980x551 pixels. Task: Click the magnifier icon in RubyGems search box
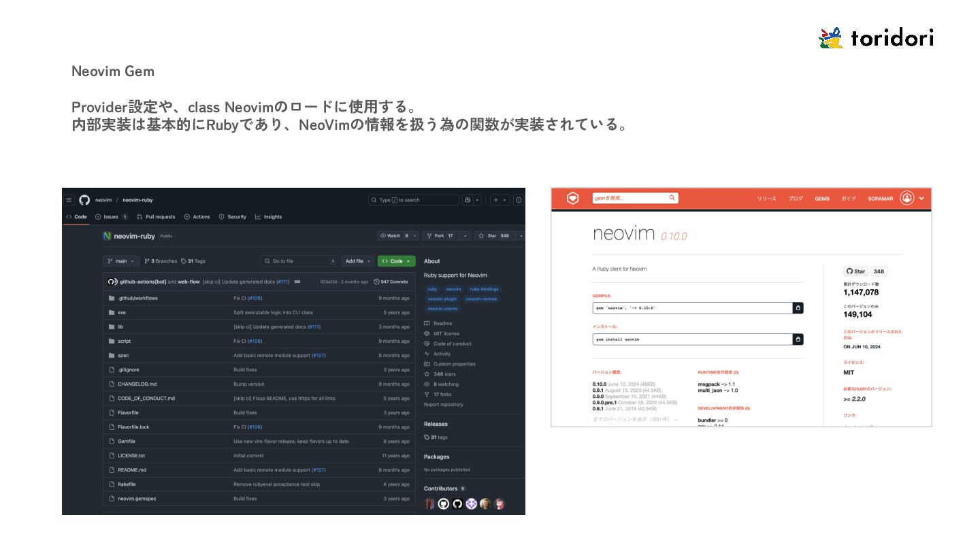point(672,198)
